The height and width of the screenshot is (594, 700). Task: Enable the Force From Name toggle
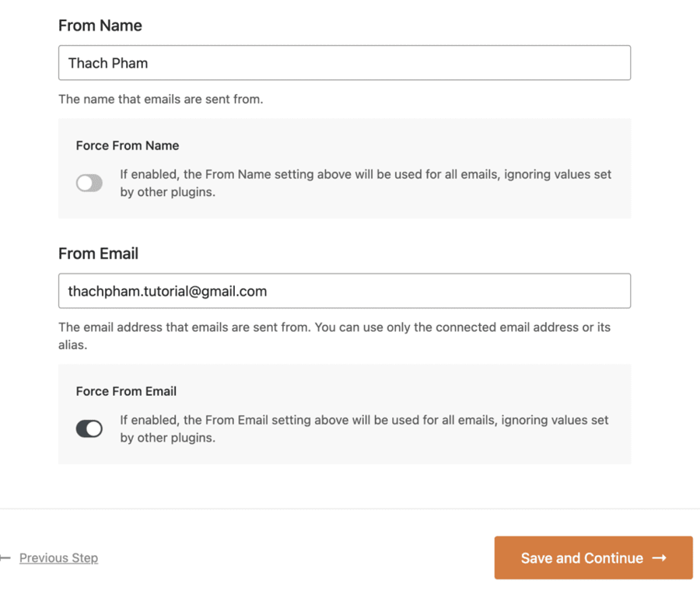coord(89,183)
